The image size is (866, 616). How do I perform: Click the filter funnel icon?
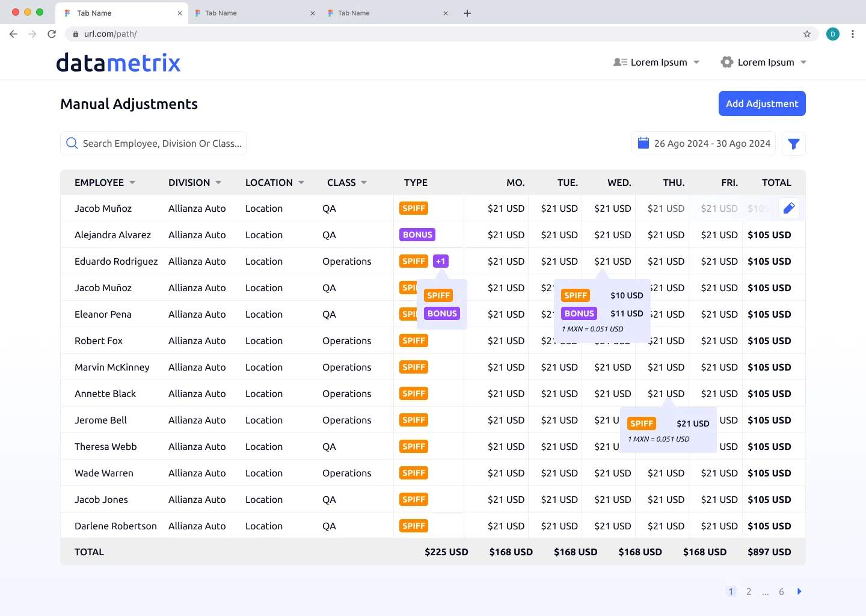[794, 144]
